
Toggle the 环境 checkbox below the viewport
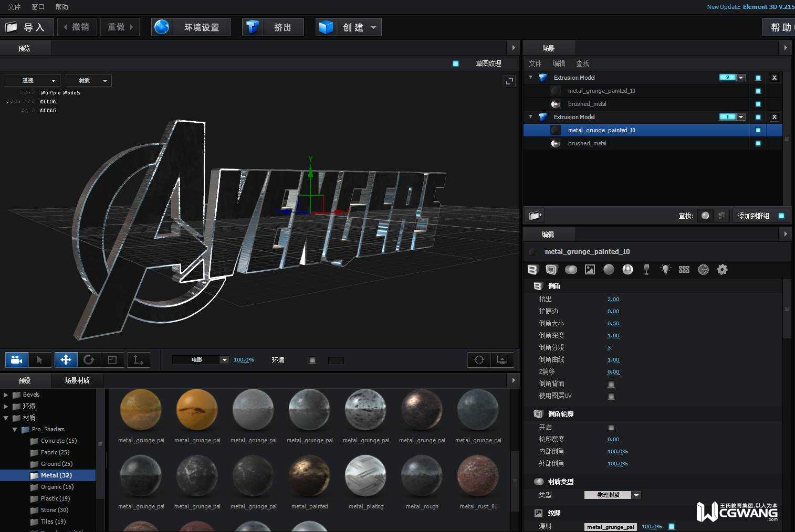click(x=312, y=360)
